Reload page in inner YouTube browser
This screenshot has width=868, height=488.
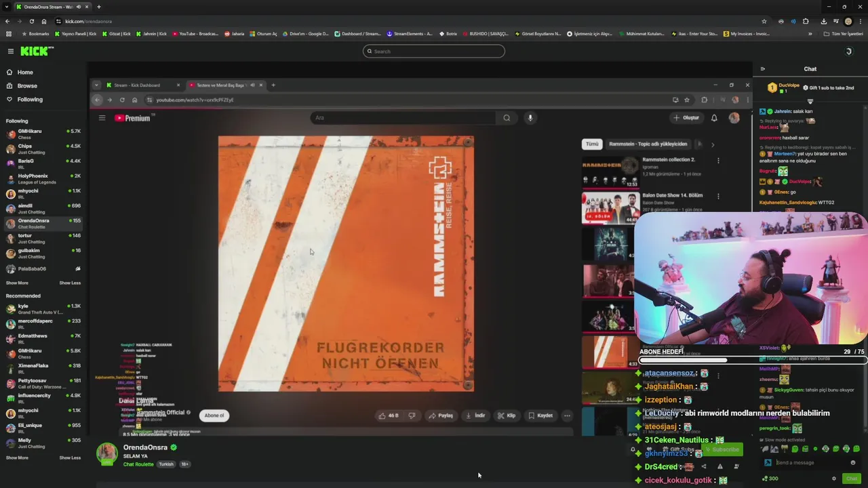pos(122,100)
